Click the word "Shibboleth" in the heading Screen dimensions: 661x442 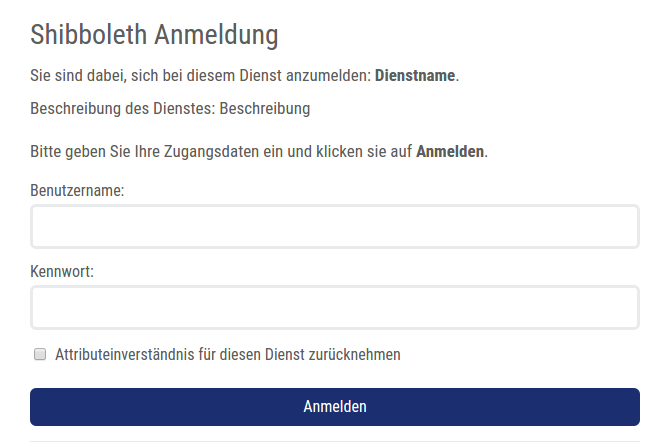tap(88, 35)
